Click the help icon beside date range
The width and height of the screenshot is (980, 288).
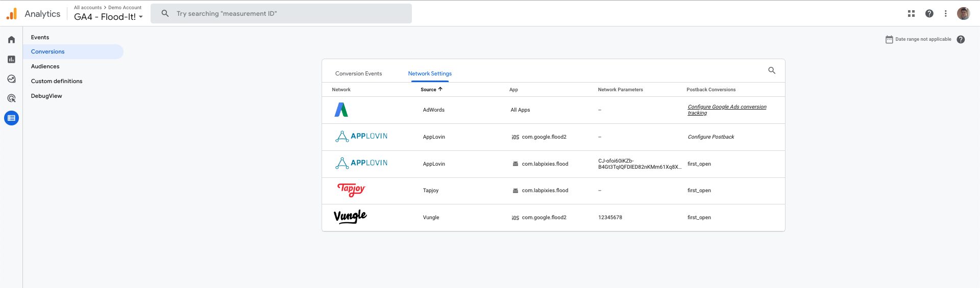click(x=961, y=40)
